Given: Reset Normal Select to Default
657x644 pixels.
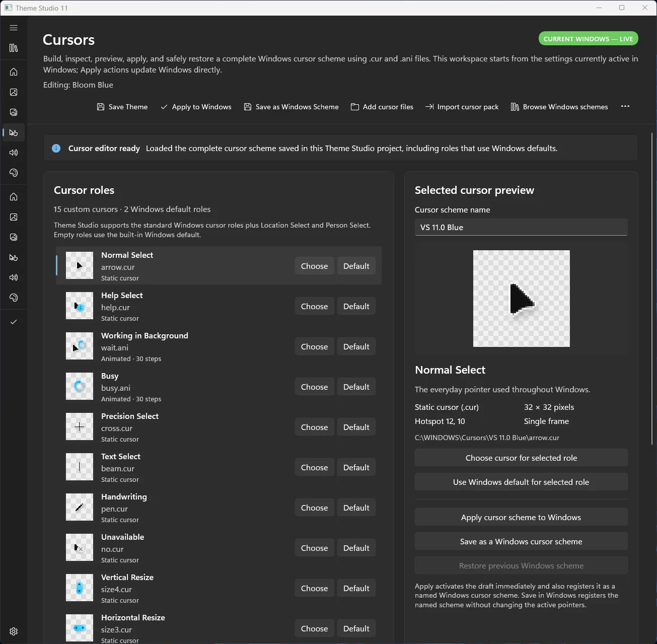Looking at the screenshot, I should [x=356, y=266].
